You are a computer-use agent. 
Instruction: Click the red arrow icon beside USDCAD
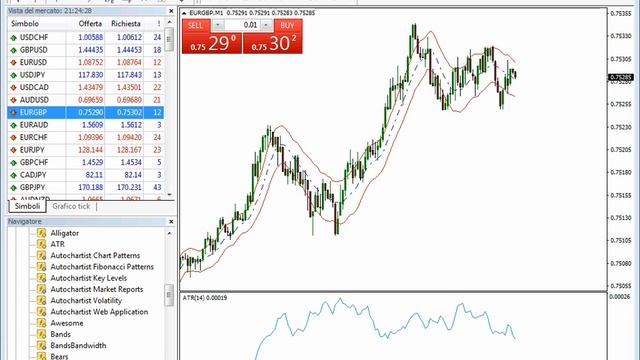[x=13, y=87]
